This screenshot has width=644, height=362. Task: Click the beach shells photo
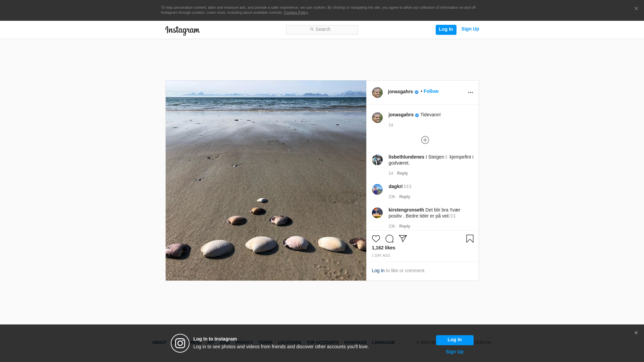point(266,180)
